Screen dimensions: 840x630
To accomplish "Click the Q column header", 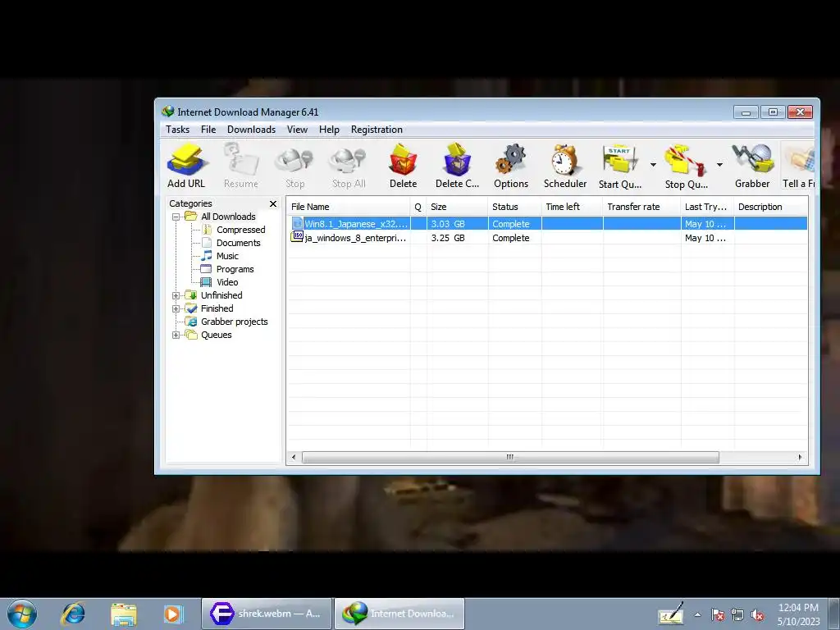I will click(x=419, y=207).
